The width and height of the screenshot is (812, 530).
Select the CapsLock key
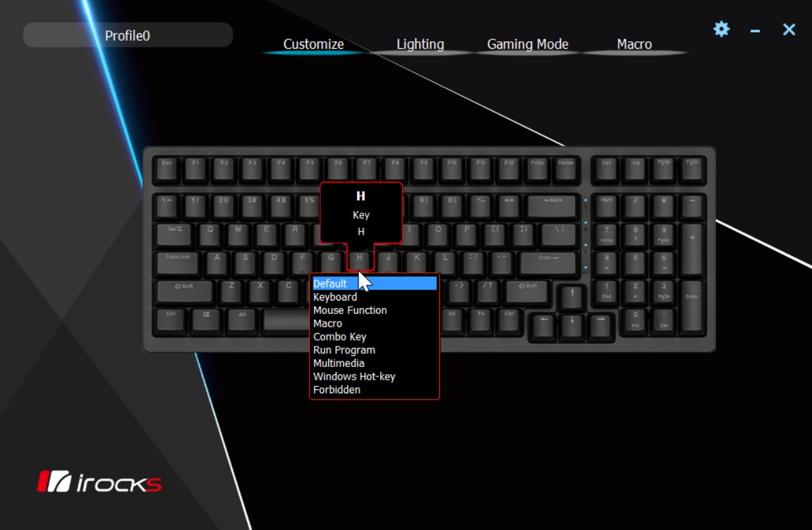tap(178, 263)
